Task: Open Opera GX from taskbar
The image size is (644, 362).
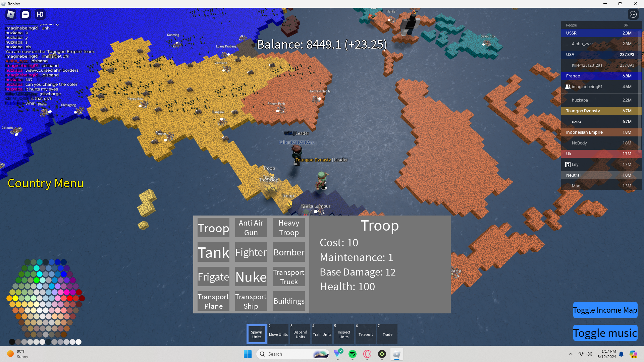Action: click(x=367, y=354)
